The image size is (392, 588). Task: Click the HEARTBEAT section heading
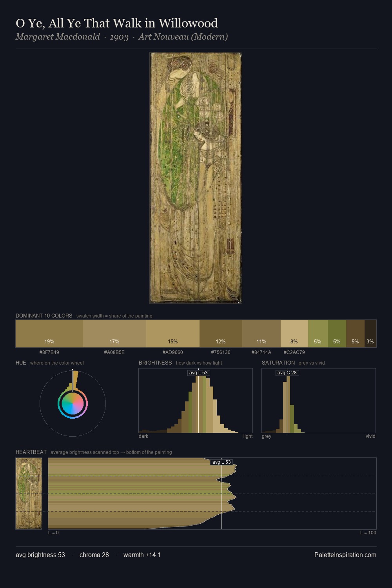tap(31, 452)
